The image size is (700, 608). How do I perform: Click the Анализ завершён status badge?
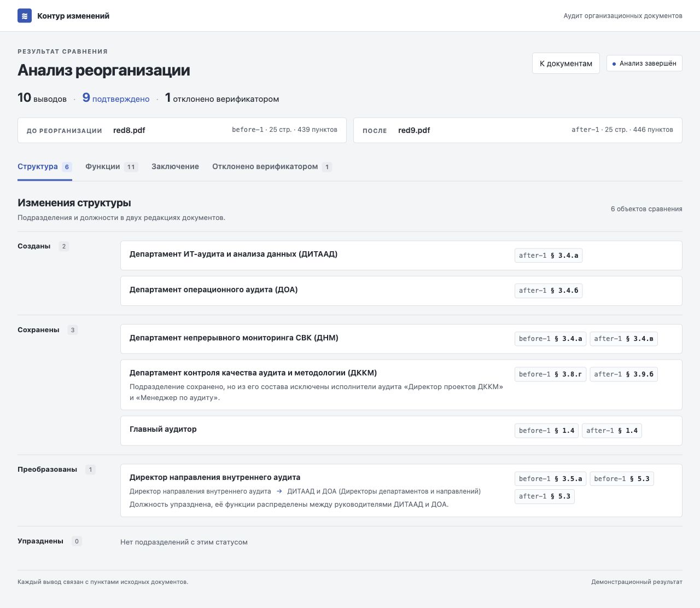[x=644, y=63]
